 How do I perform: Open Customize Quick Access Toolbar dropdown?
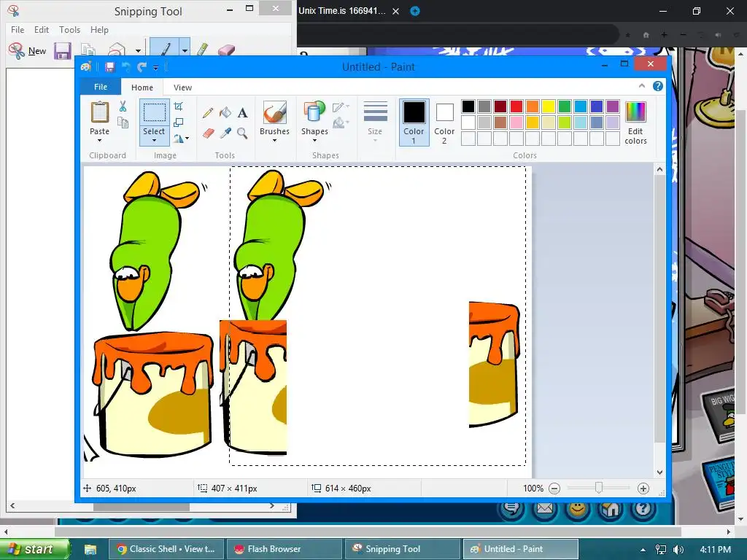pyautogui.click(x=156, y=68)
